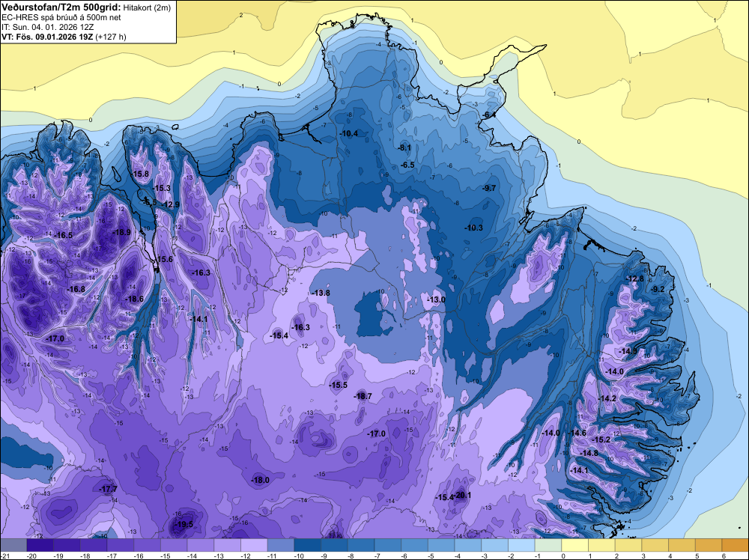Select the legend swatch between 3 and 4
The width and height of the screenshot is (749, 560).
655,545
